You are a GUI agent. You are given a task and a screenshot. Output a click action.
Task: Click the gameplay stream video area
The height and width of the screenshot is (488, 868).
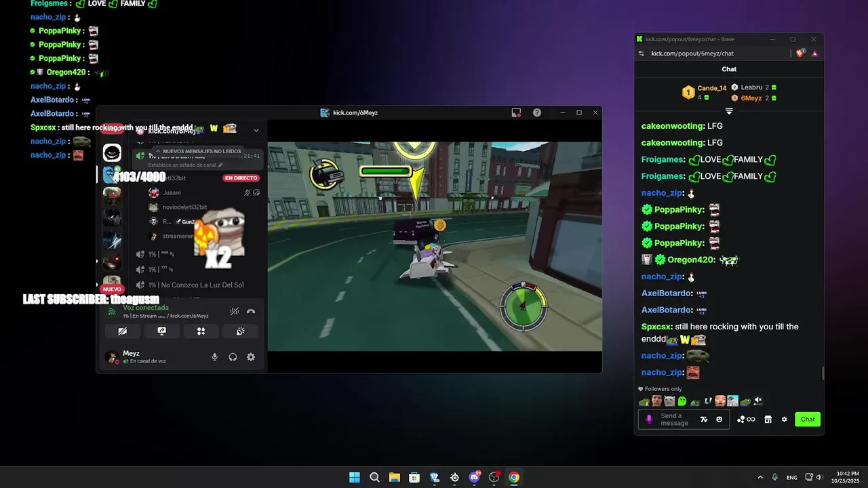tap(435, 246)
